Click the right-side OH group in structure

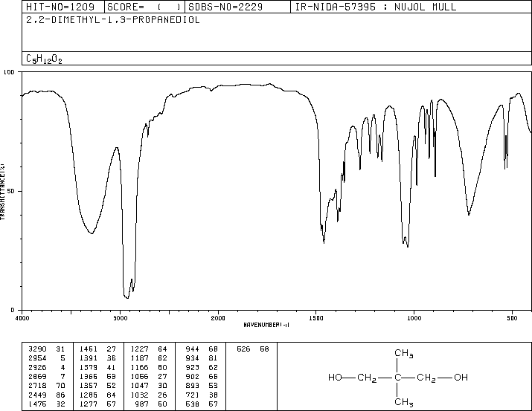tap(461, 377)
